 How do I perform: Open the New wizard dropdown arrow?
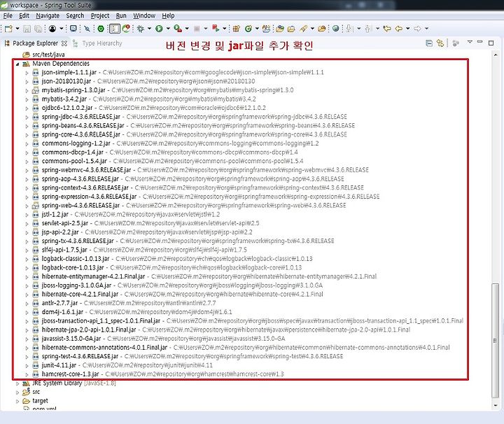click(x=17, y=29)
